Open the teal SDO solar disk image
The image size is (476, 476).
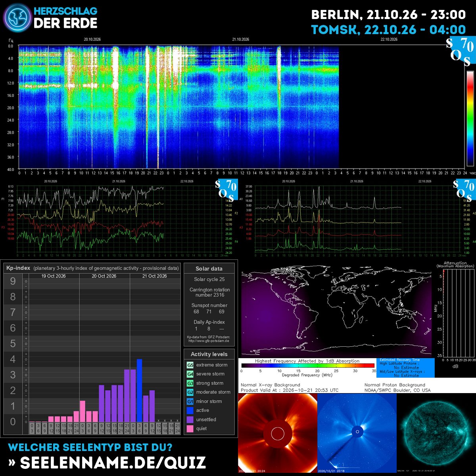click(436, 433)
